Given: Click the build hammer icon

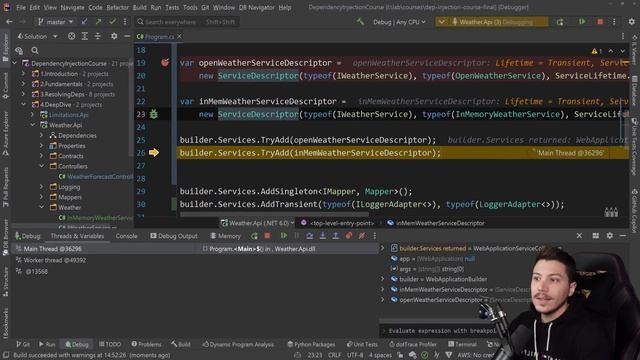Looking at the screenshot, I should [x=360, y=21].
